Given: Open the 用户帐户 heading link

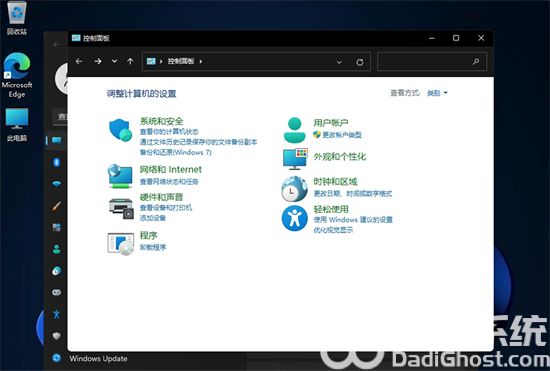Looking at the screenshot, I should [331, 123].
